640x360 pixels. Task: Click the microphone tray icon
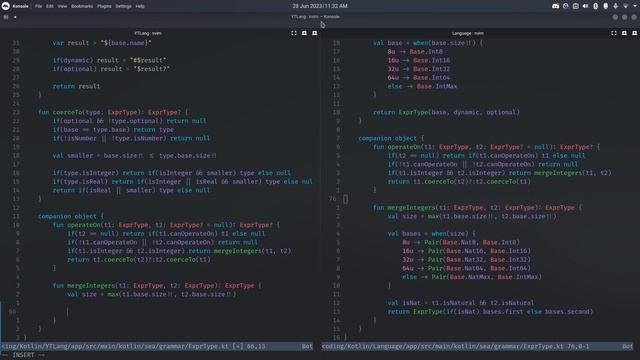coord(616,6)
